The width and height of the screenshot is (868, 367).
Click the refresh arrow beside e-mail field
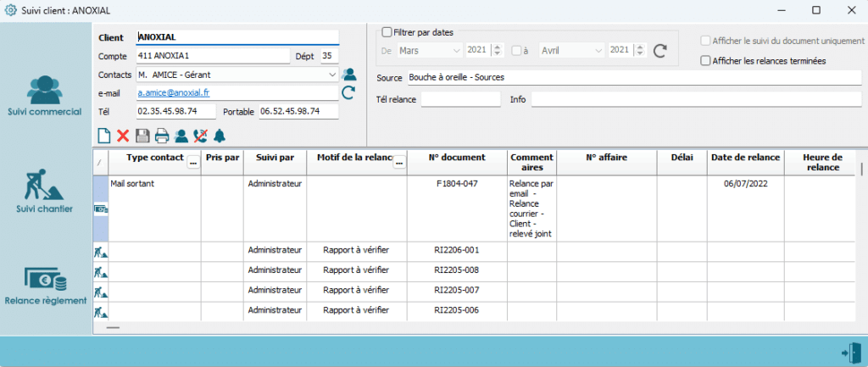[348, 92]
